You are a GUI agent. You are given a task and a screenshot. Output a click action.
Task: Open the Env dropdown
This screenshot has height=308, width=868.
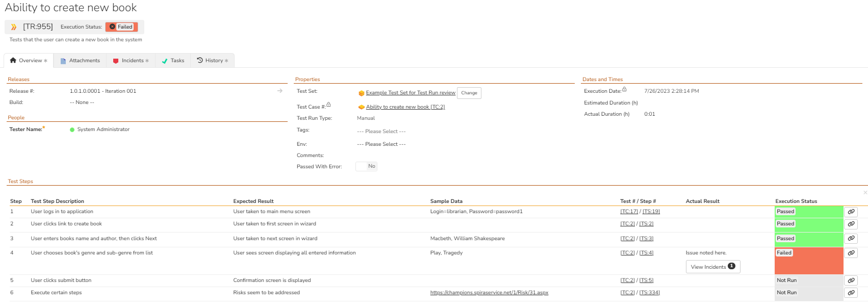381,144
